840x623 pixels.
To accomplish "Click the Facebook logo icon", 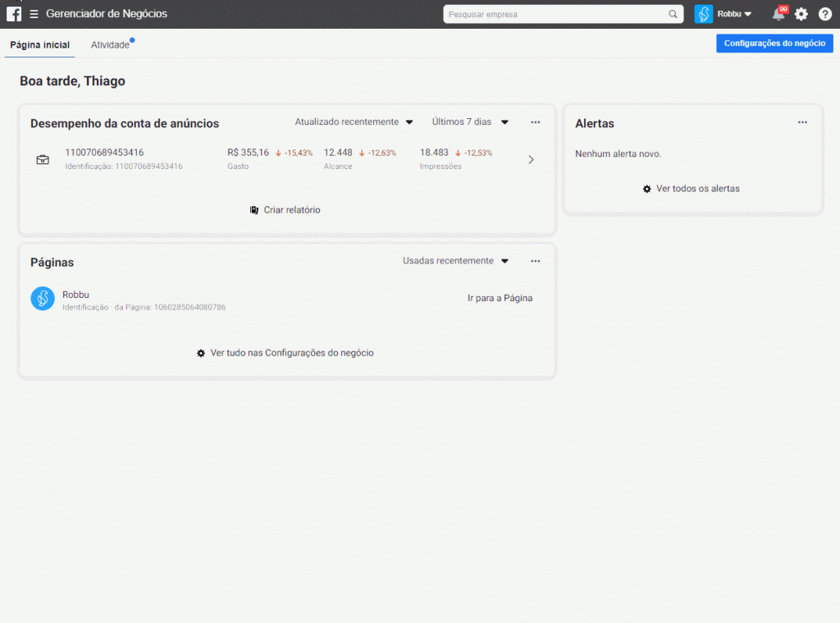I will [x=14, y=14].
